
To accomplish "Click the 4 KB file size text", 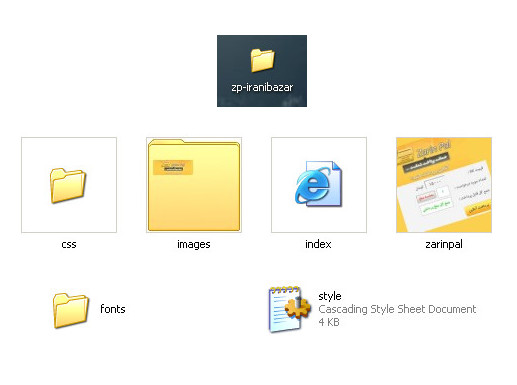I will click(x=329, y=322).
